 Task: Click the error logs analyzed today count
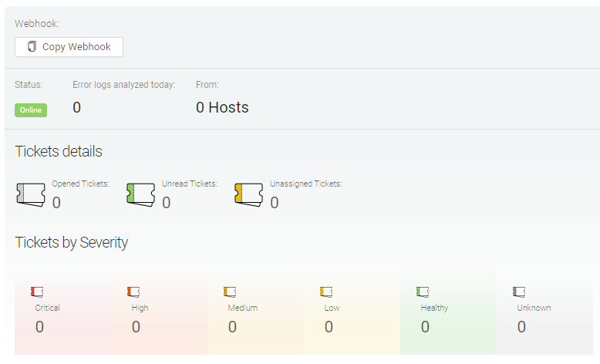click(x=76, y=108)
